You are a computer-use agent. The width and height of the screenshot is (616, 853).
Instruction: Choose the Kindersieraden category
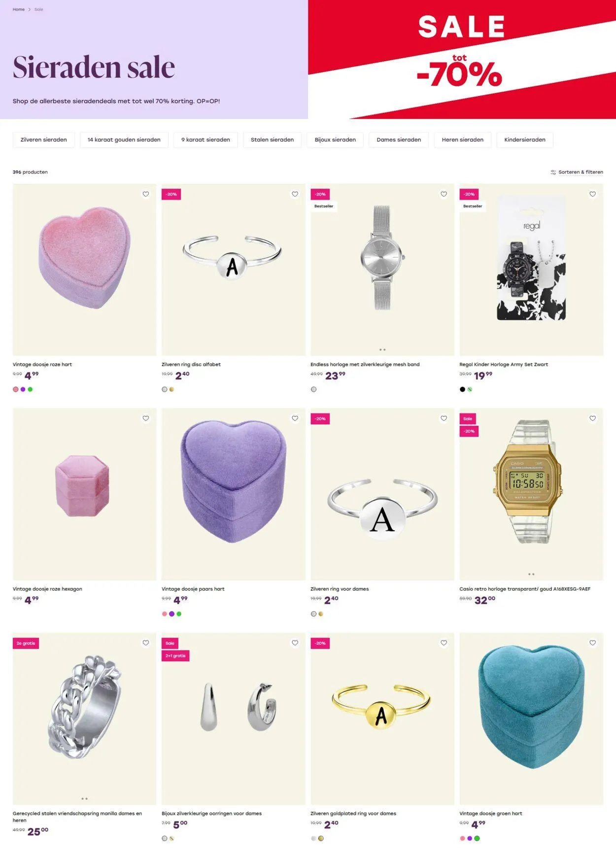[x=525, y=140]
